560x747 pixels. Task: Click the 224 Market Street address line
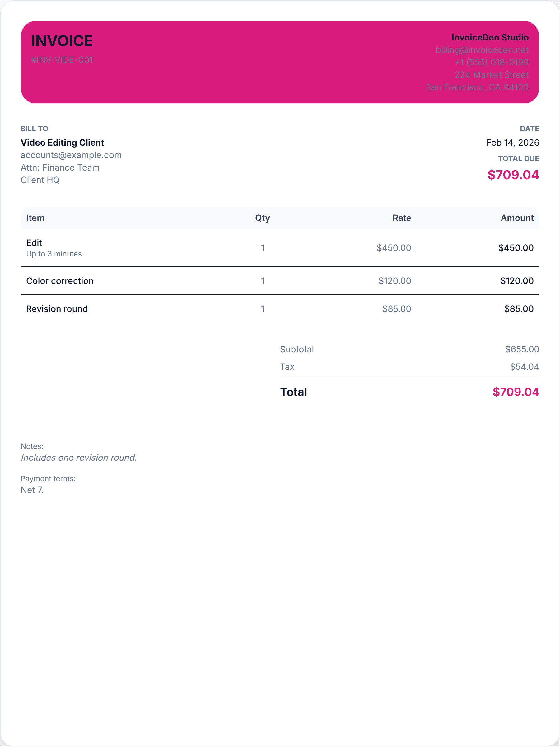point(491,75)
